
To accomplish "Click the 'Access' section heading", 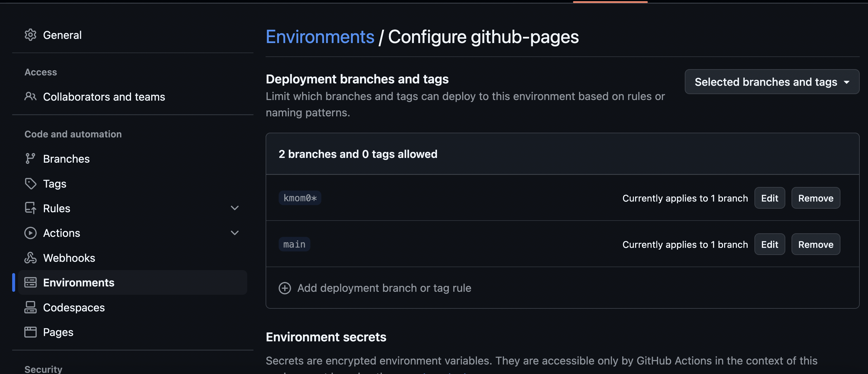I will click(41, 72).
